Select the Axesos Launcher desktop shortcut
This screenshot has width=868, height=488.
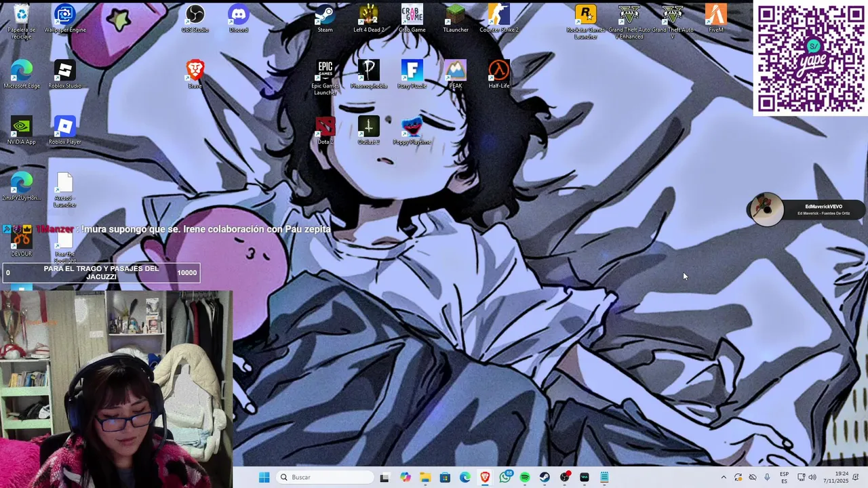[65, 190]
